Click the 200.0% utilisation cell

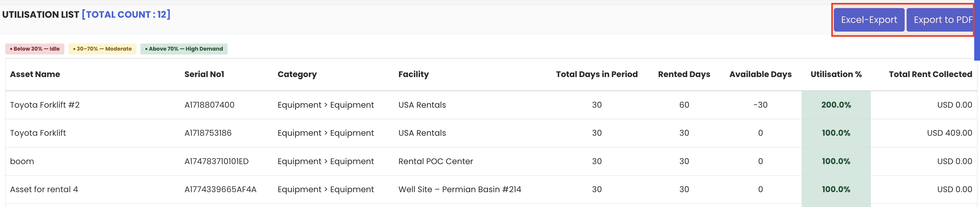click(836, 105)
